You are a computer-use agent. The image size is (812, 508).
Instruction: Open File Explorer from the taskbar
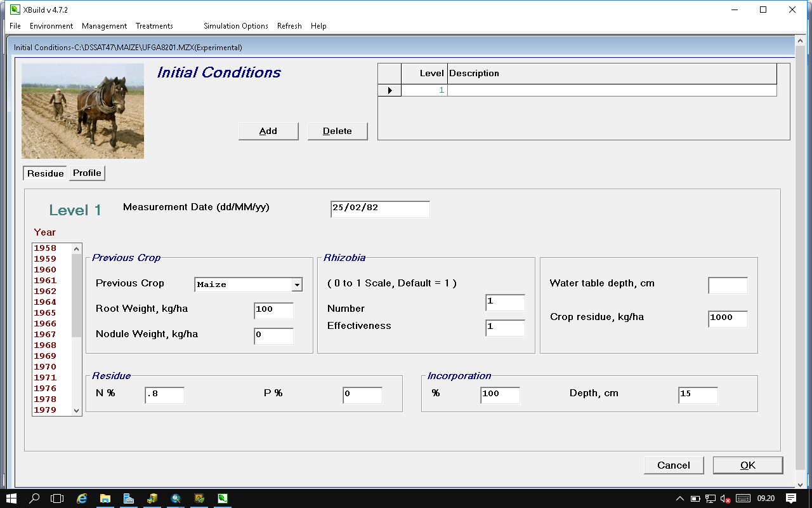(105, 498)
